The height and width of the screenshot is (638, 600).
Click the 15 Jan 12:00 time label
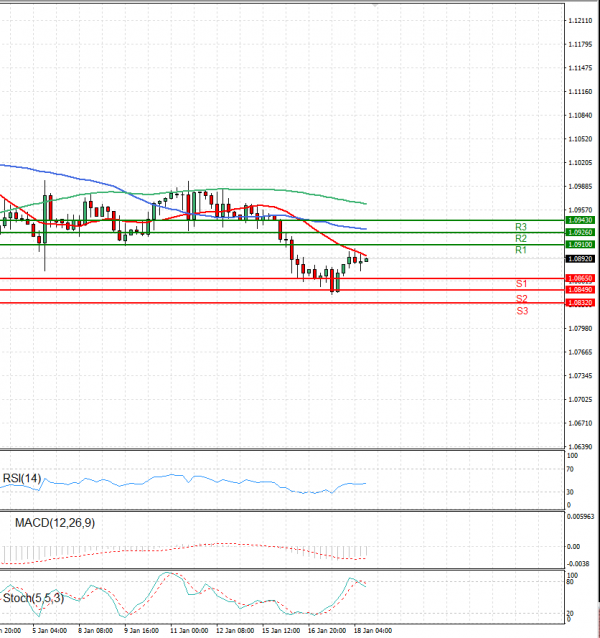[281, 631]
